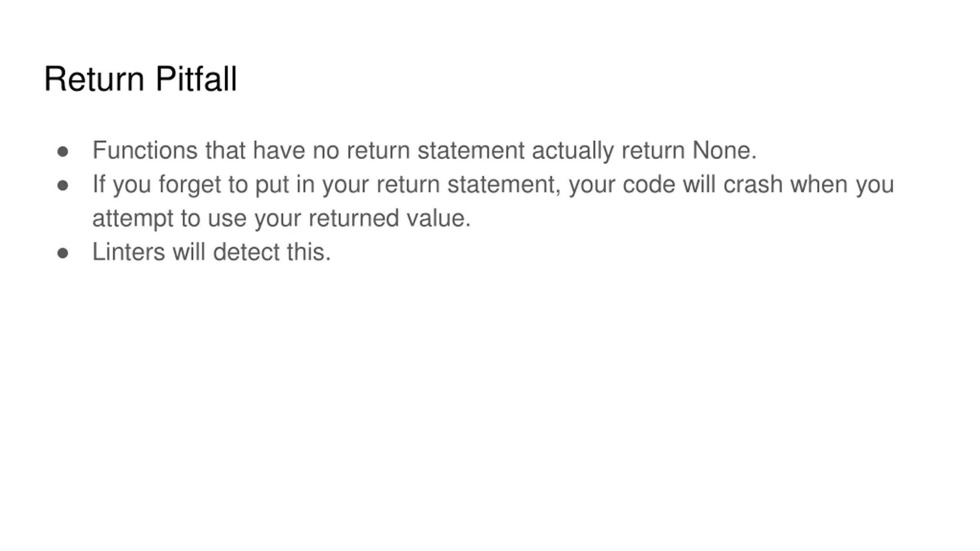Click the phrase "returned value."
980x551 pixels.
[x=390, y=218]
